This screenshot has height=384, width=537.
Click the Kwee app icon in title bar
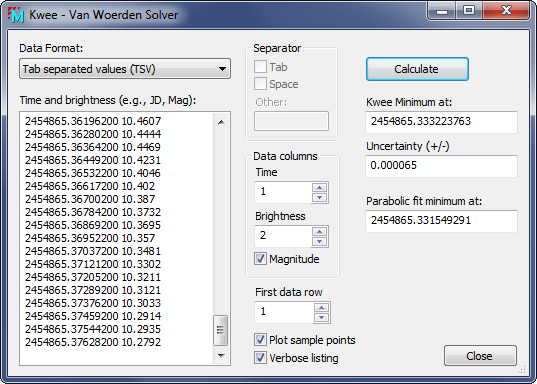15,15
